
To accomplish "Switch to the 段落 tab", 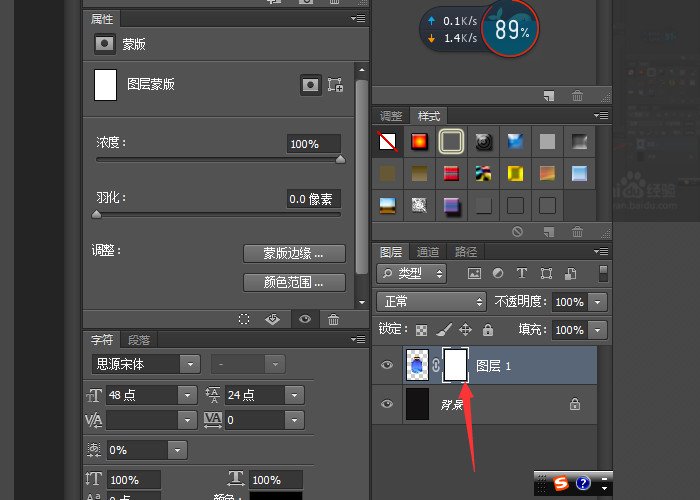I will coord(139,340).
